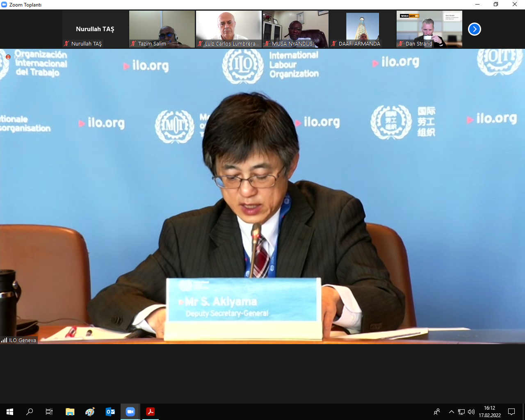This screenshot has width=525, height=420.
Task: Select MUSA NYANDUSI's video thumbnail
Action: [296, 29]
